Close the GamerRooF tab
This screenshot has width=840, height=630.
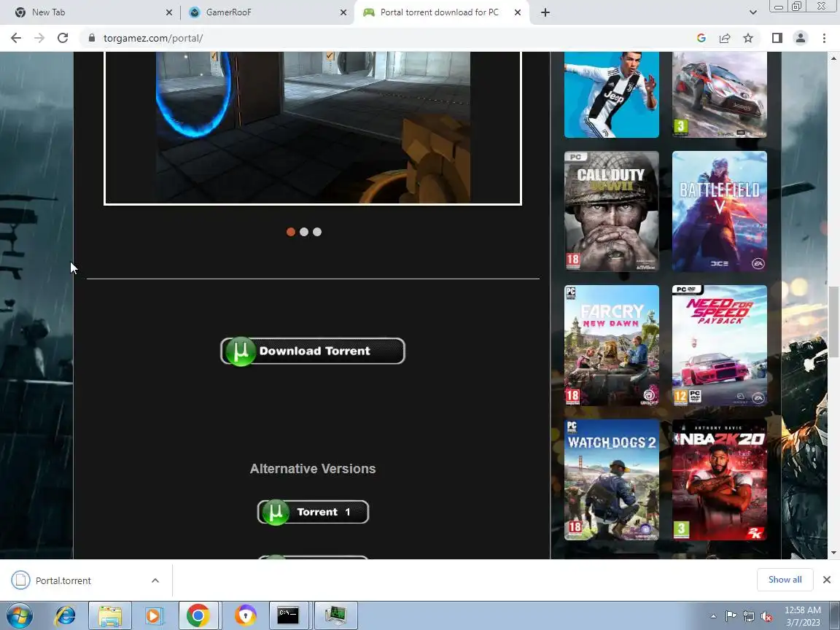coord(343,12)
